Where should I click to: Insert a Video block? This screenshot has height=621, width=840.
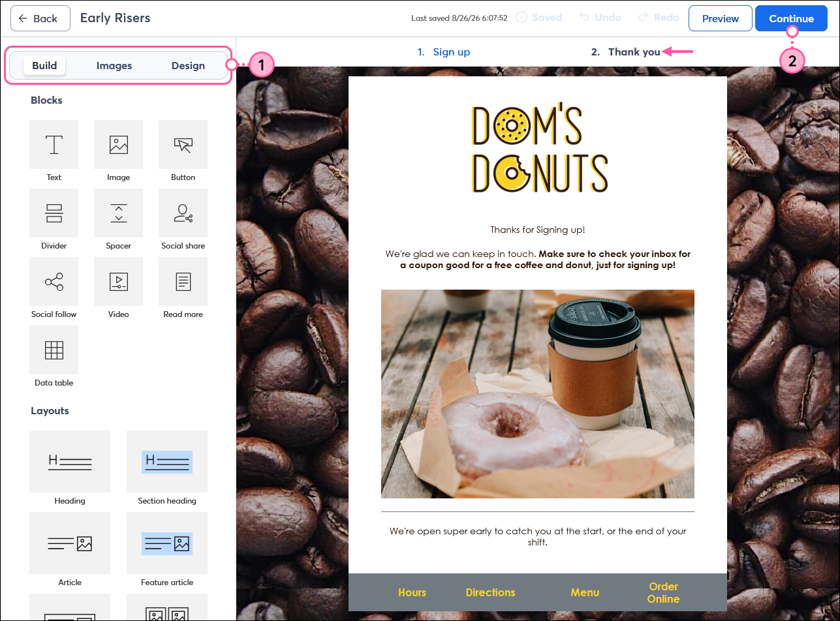click(118, 282)
